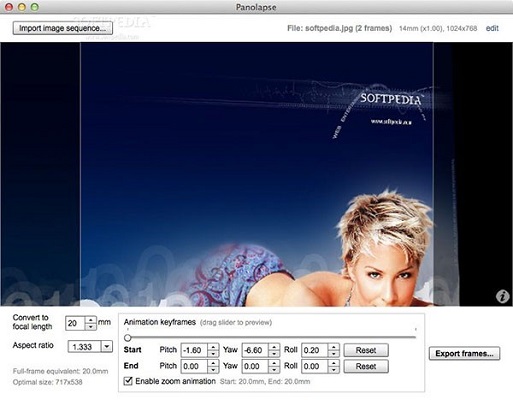Image resolution: width=513 pixels, height=400 pixels.
Task: Open the edit link for lens settings
Action: [492, 28]
